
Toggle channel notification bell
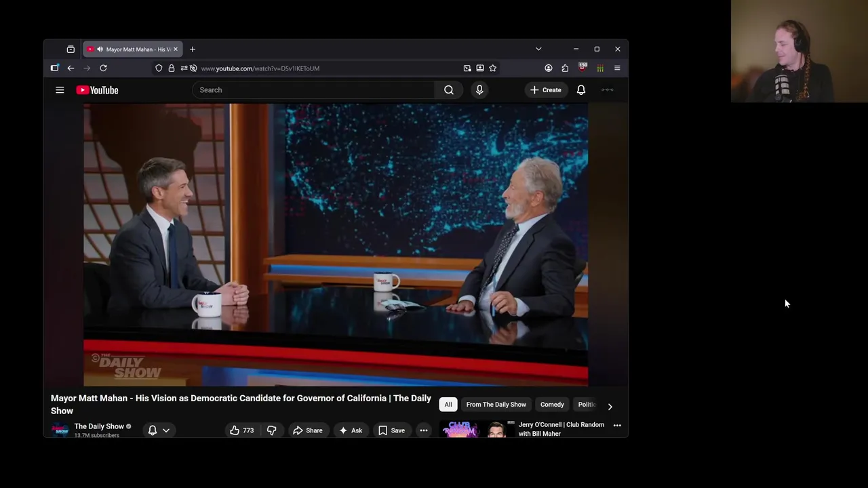click(x=153, y=430)
